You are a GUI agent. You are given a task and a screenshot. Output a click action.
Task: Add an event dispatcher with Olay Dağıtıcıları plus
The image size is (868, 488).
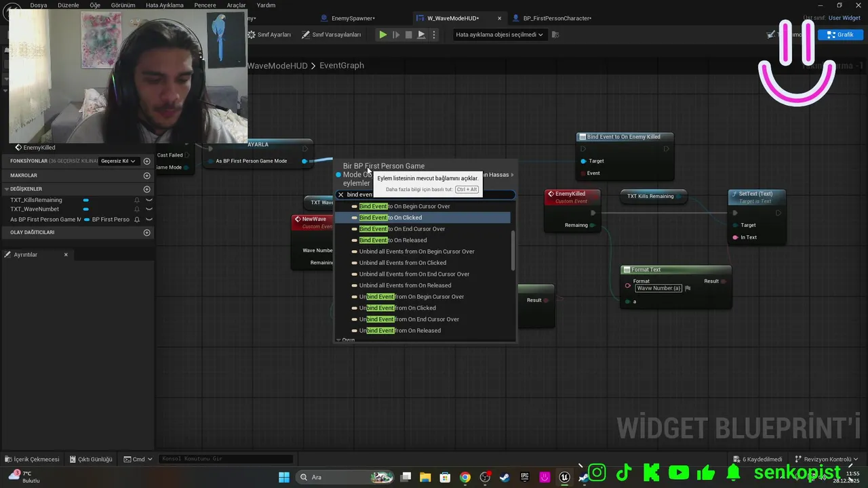146,232
